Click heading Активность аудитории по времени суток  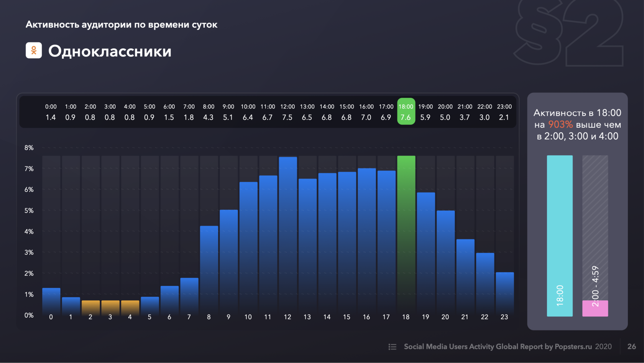coord(122,25)
